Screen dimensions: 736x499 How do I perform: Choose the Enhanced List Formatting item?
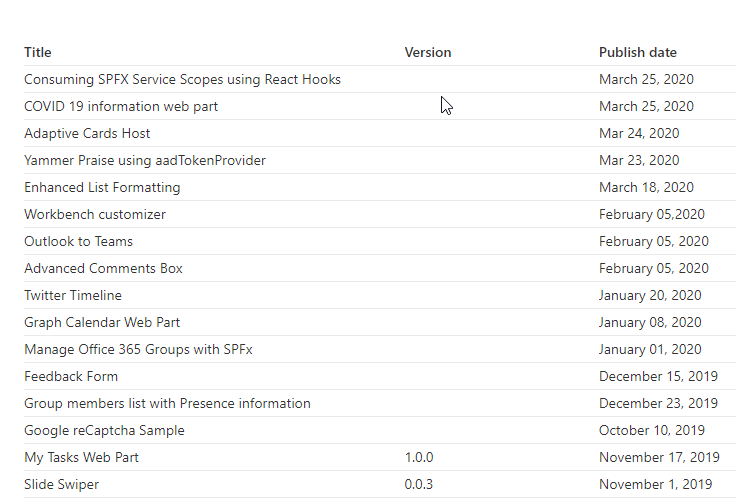pos(102,187)
